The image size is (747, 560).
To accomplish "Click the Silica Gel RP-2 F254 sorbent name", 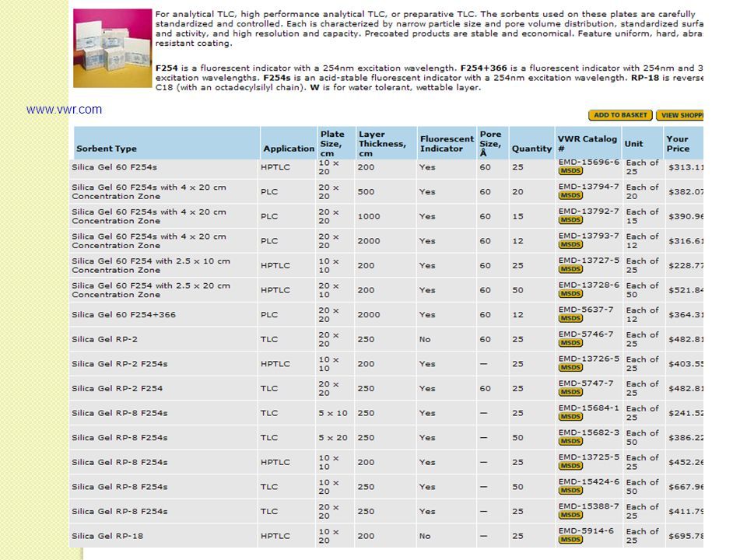I will [x=117, y=389].
